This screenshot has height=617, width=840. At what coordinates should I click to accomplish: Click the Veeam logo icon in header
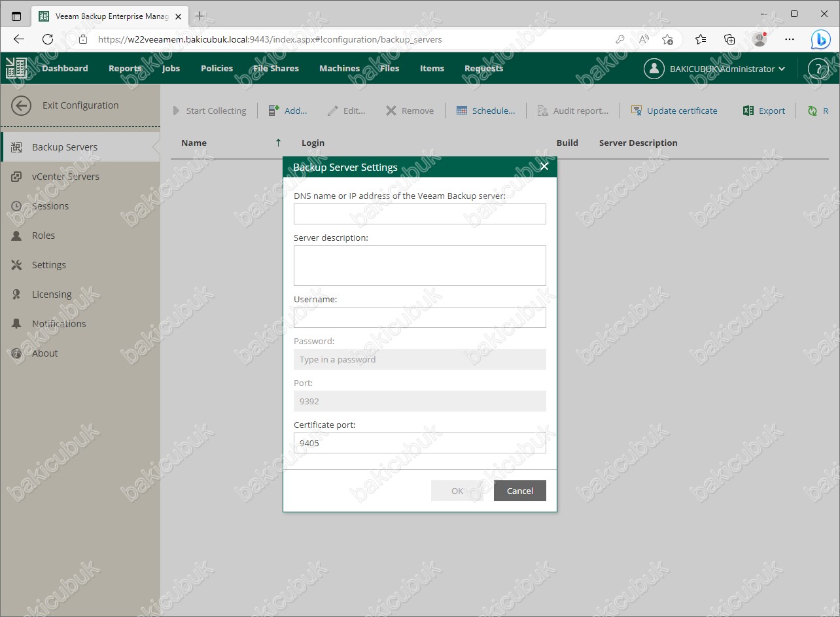coord(16,68)
